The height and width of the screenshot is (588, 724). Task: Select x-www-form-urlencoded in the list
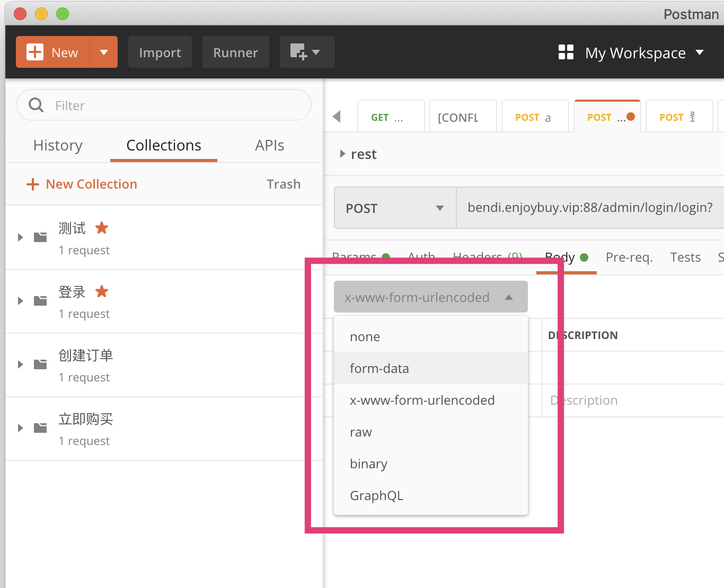pos(431,400)
